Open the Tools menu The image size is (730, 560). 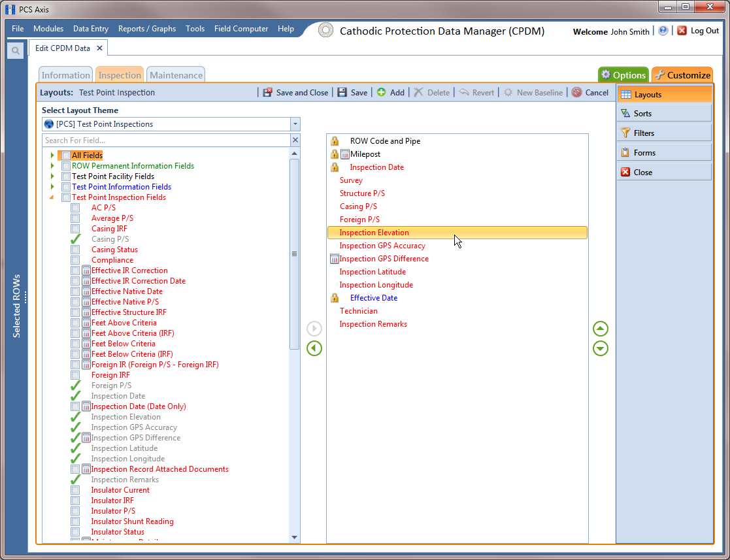tap(195, 28)
